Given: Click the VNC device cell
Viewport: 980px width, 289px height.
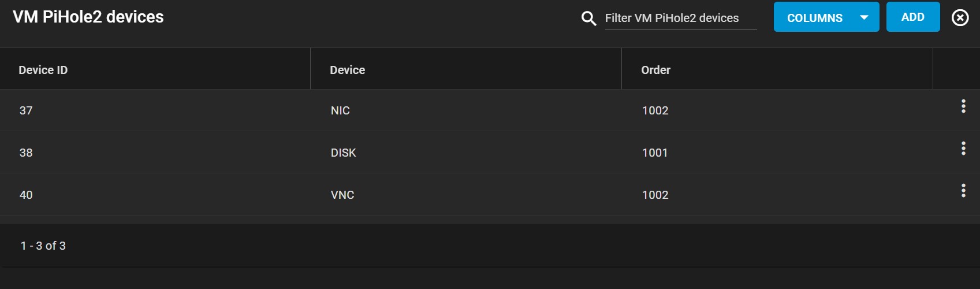Looking at the screenshot, I should 342,195.
